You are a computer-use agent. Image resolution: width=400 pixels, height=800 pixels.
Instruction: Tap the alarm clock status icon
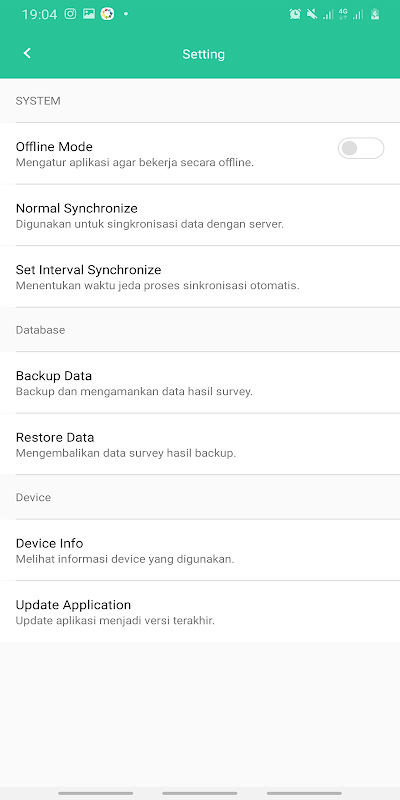(295, 14)
